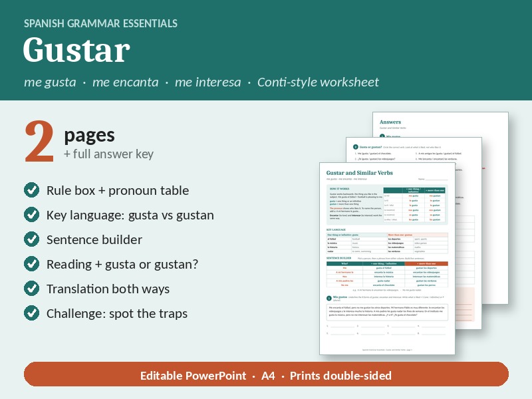Image resolution: width=532 pixels, height=399 pixels.
Task: Click the checkmark icon beside Reading + gusta or gustan
Action: tap(31, 264)
